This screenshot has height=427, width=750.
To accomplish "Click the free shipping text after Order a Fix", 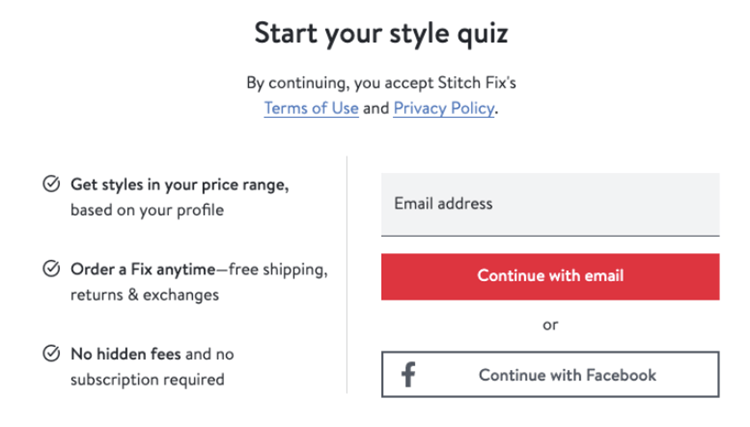I will click(278, 270).
